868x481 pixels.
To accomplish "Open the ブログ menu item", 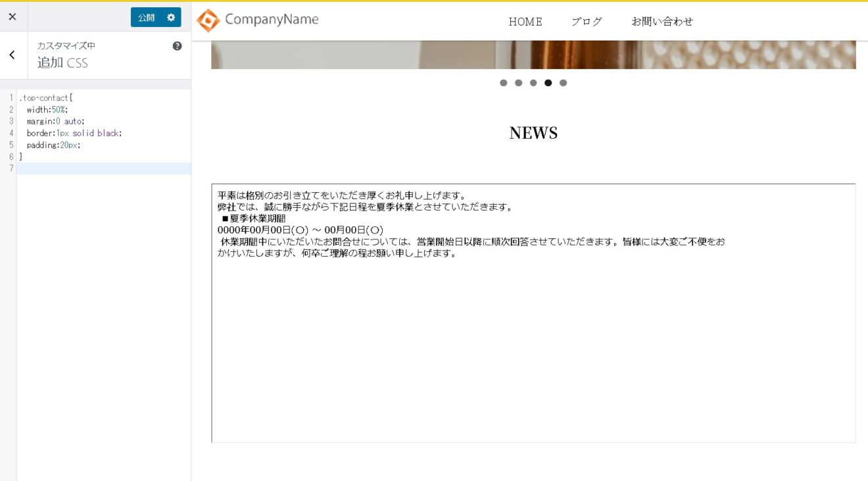I will (x=586, y=21).
